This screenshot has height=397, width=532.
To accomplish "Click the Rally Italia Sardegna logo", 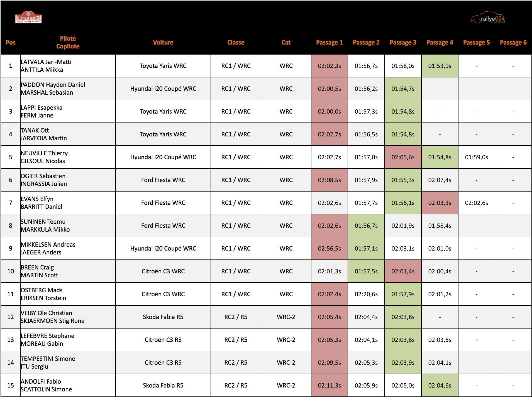I will (x=28, y=18).
